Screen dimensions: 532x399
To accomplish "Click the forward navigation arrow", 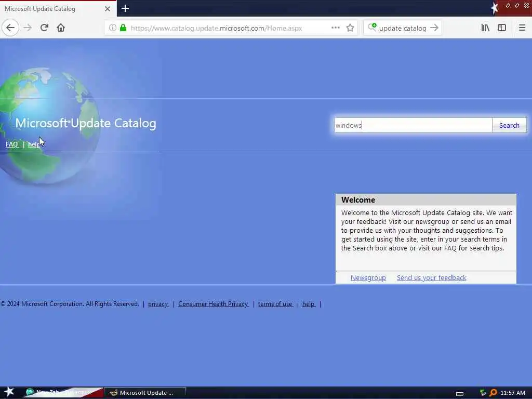I will pos(28,28).
